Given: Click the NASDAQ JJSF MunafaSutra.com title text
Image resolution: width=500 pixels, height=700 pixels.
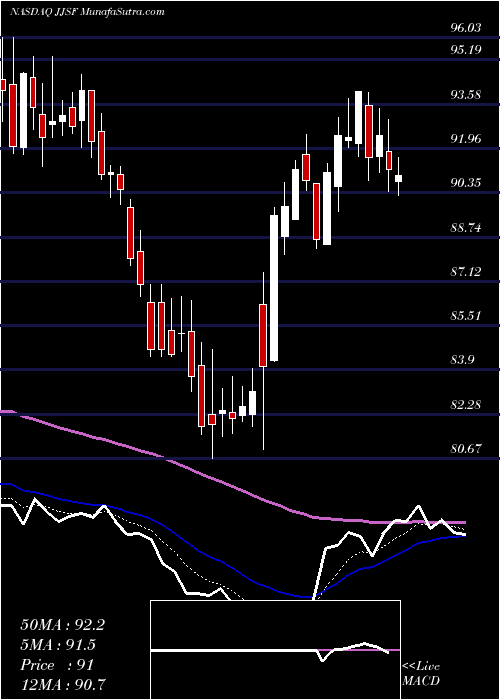Looking at the screenshot, I should pos(88,12).
